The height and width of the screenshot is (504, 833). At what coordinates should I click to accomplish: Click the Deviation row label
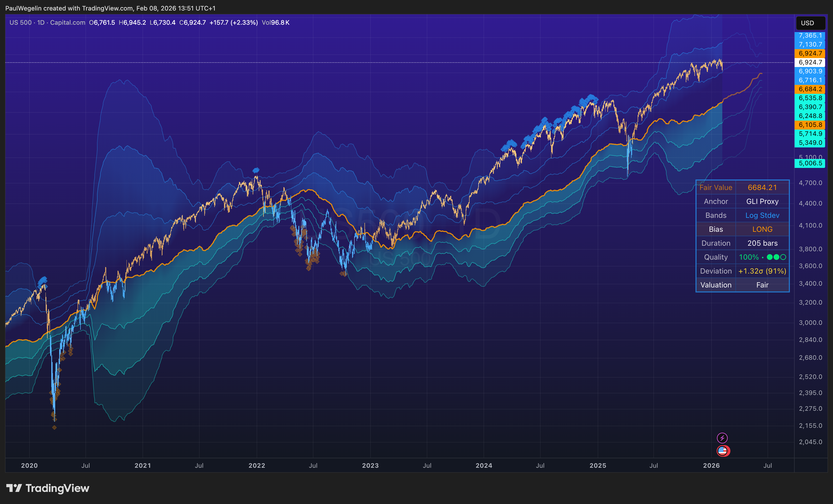tap(716, 271)
